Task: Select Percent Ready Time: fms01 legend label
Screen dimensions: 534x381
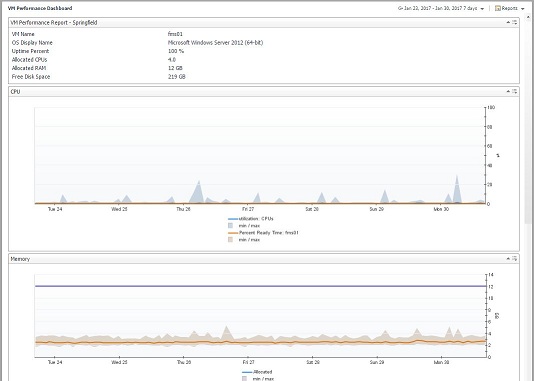Action: coord(269,233)
